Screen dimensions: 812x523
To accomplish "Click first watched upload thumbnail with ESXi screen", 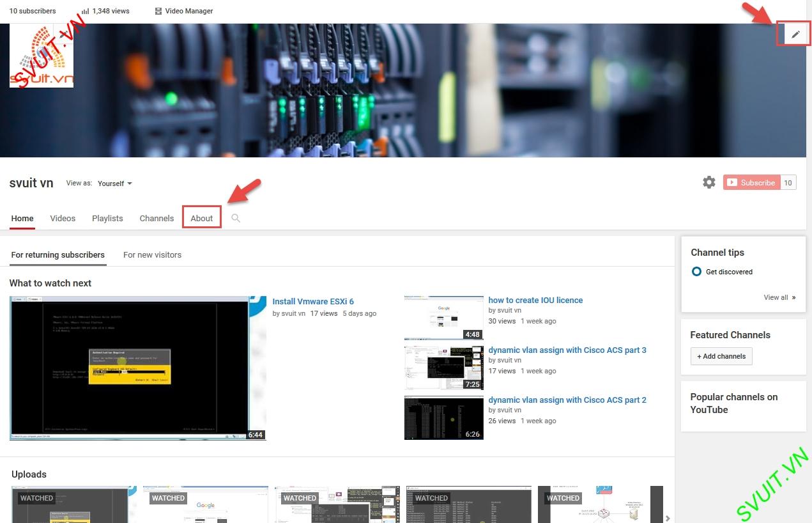I will coord(74,504).
